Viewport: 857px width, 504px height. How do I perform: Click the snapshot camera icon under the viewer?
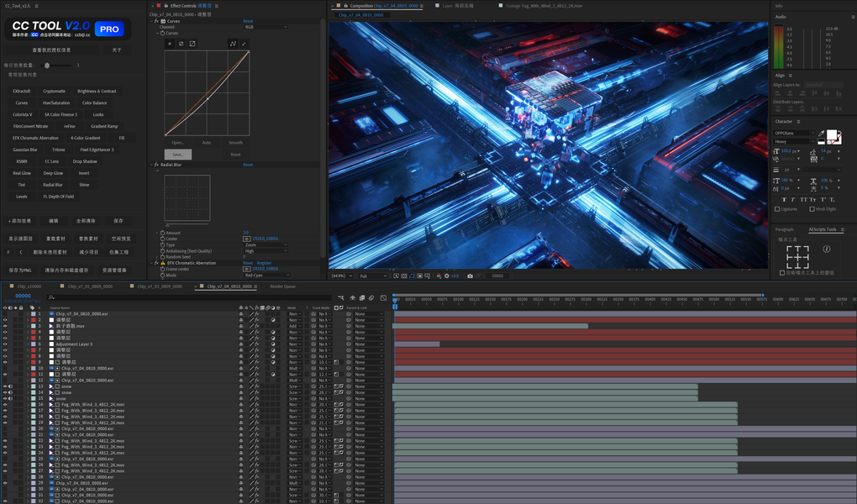[470, 276]
